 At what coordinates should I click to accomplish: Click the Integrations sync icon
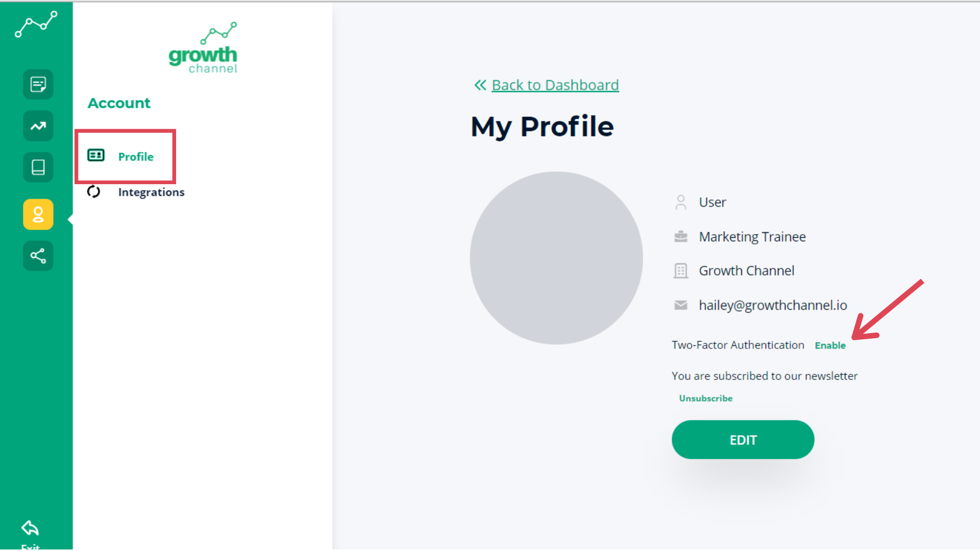(93, 192)
